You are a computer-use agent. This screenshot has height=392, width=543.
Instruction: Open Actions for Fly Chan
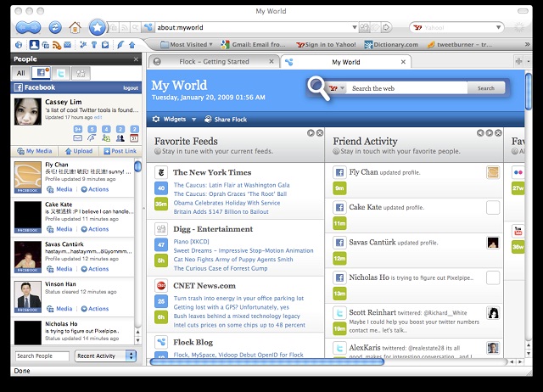click(95, 189)
